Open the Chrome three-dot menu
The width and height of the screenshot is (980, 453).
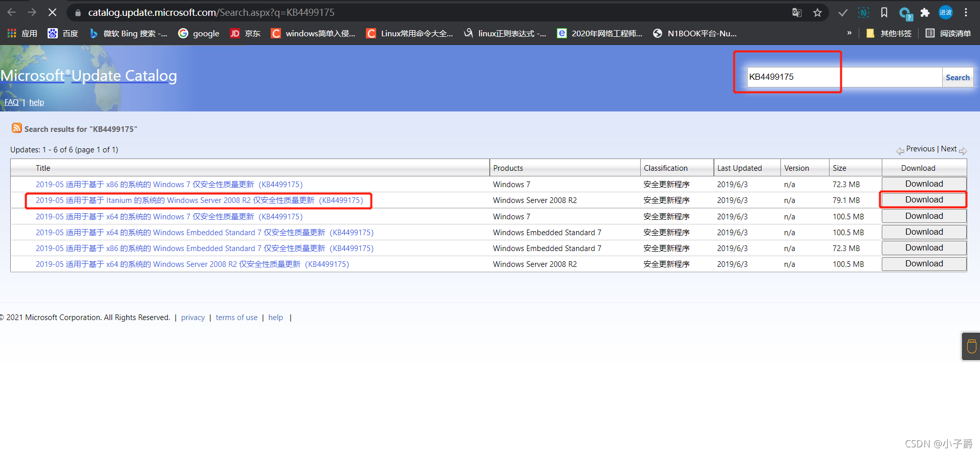[x=966, y=13]
